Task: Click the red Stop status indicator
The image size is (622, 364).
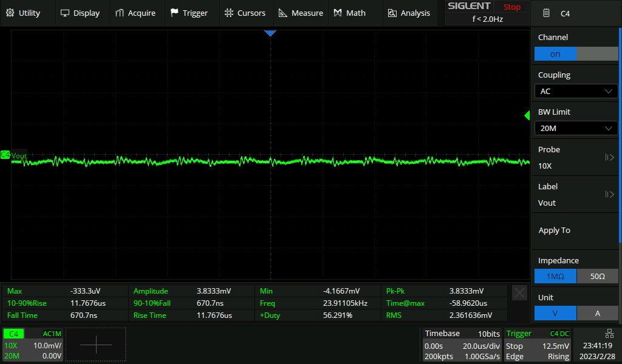Action: point(511,7)
